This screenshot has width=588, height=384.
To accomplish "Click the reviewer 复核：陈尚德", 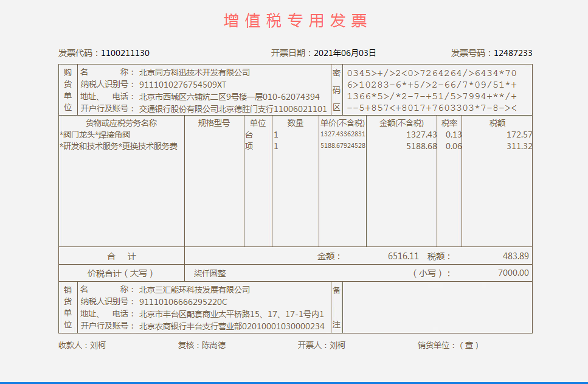I will [x=202, y=345].
